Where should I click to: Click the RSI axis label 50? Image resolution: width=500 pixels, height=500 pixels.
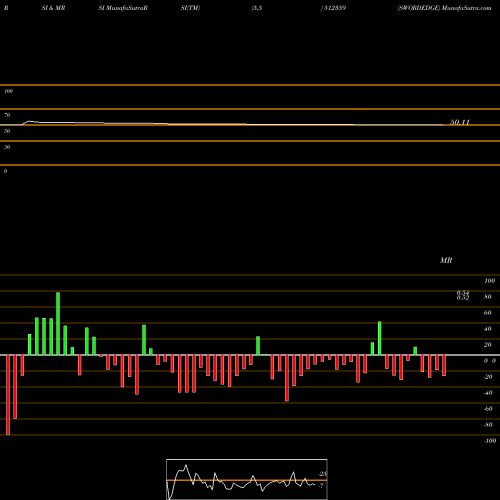point(7,131)
